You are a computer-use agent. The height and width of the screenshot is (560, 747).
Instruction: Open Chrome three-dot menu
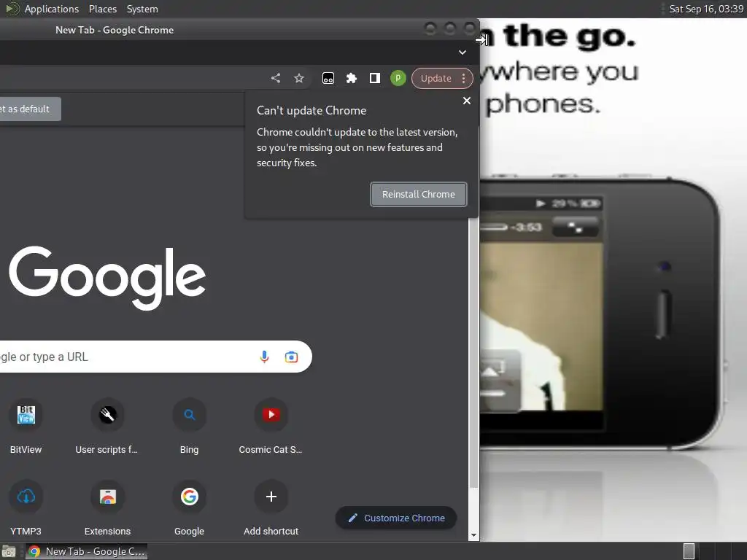click(x=463, y=79)
